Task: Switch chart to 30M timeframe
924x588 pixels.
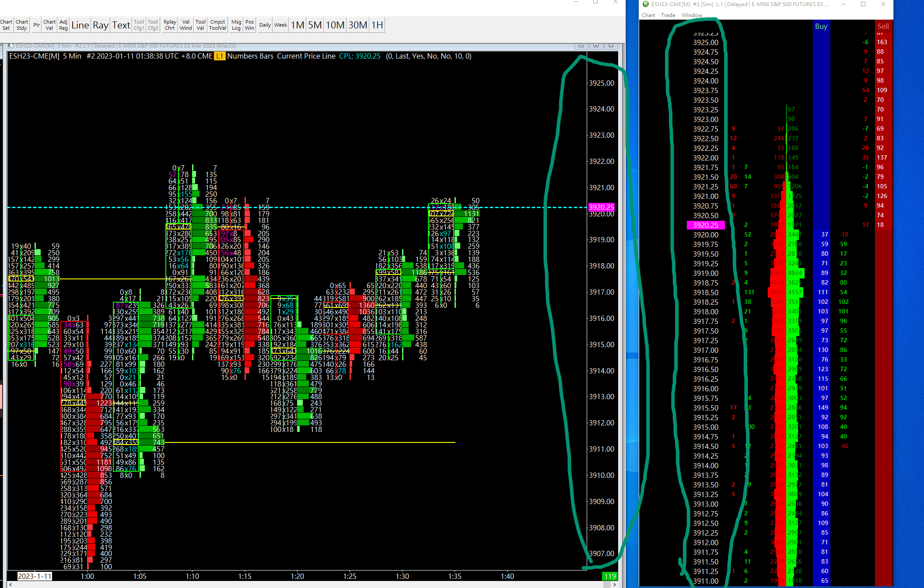Action: coord(357,25)
